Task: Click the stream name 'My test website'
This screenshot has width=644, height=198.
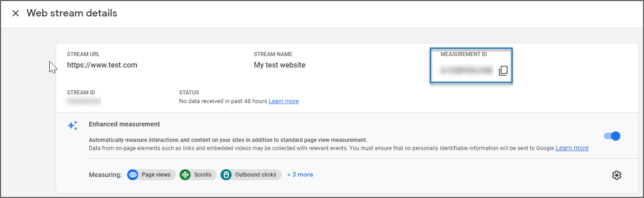Action: coord(279,65)
